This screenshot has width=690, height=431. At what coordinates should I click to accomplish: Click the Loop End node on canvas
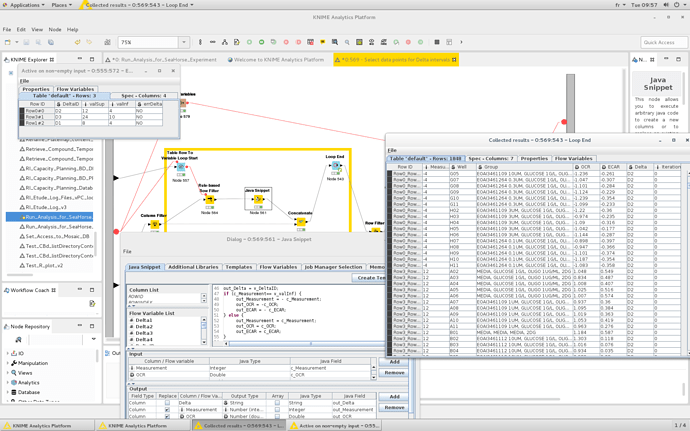[335, 166]
